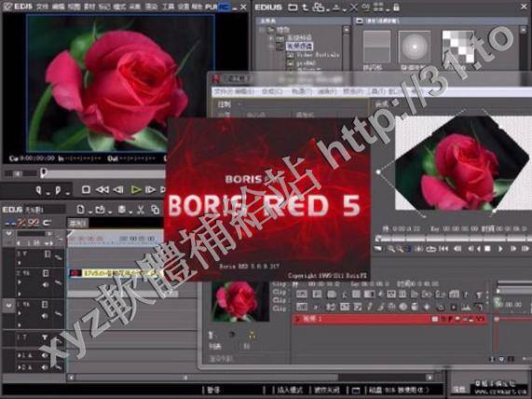This screenshot has height=399, width=532.
Task: Toggle video on the 2 VA track
Action: click(46, 273)
